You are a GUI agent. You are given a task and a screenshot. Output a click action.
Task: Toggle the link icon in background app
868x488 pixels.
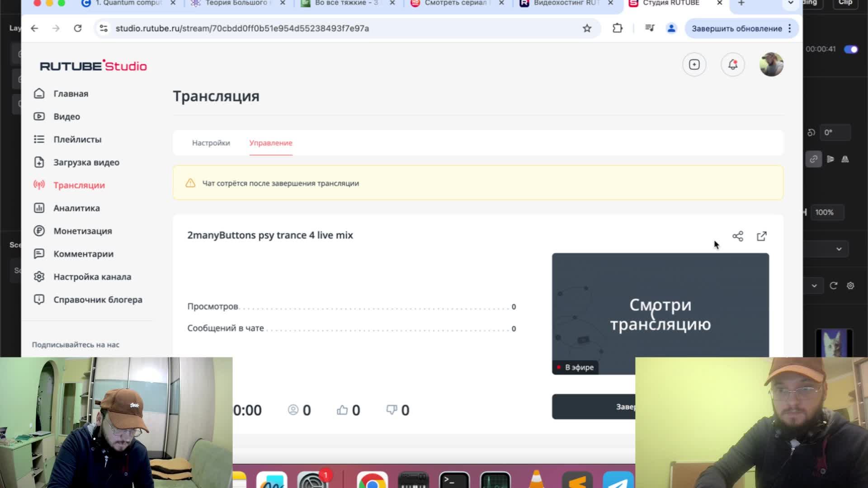tap(814, 159)
